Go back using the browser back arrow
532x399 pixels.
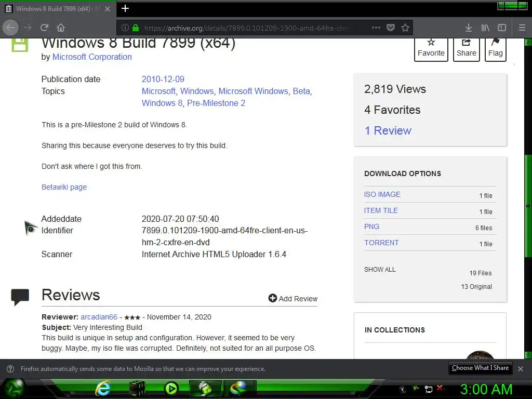[10, 28]
